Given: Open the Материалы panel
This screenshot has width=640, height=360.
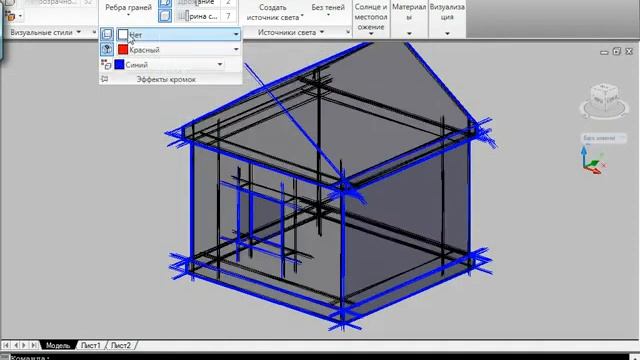Looking at the screenshot, I should click(x=409, y=19).
